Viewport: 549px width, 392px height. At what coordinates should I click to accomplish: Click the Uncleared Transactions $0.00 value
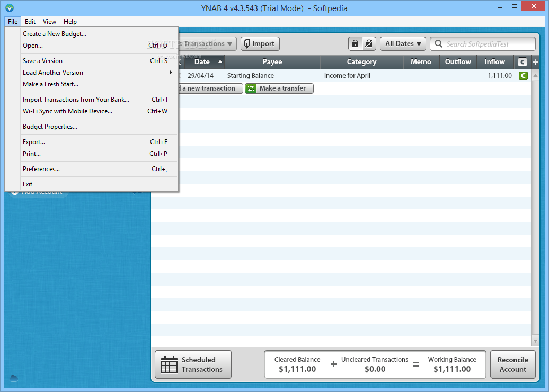click(x=375, y=369)
